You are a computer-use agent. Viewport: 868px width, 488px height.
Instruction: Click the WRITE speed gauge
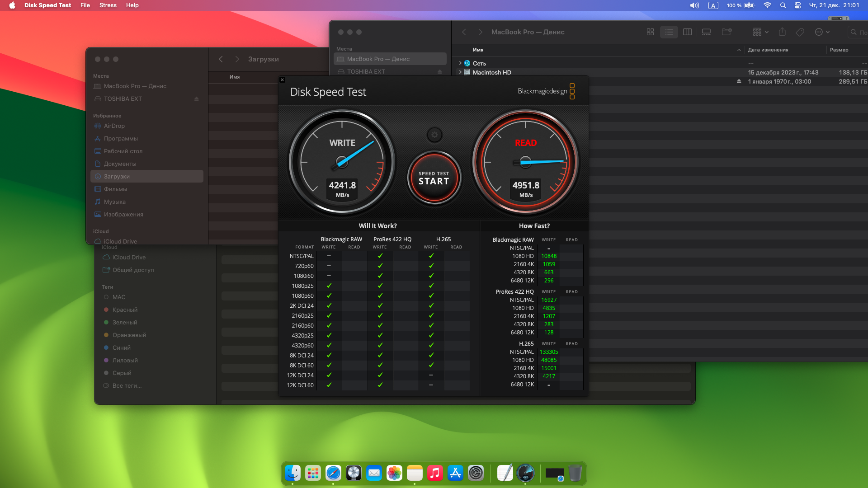[342, 162]
